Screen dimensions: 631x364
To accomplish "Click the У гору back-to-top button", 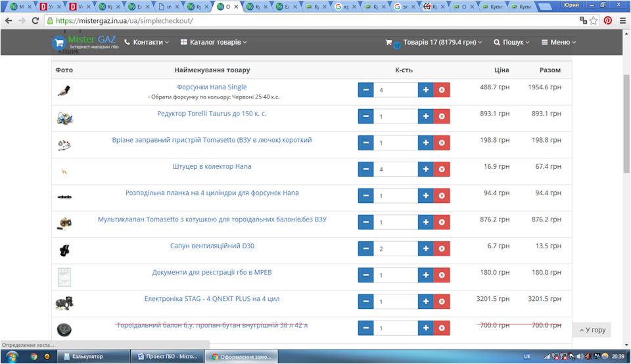I will pos(592,330).
